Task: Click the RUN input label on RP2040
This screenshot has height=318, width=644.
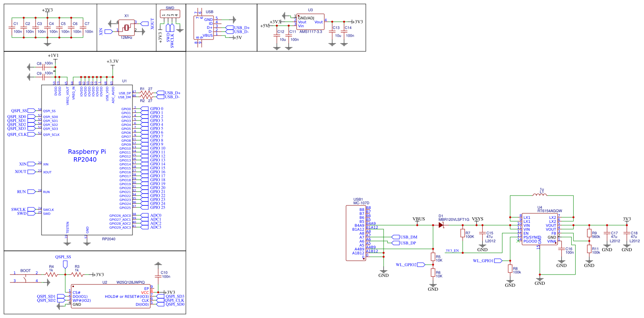Action: (x=21, y=192)
